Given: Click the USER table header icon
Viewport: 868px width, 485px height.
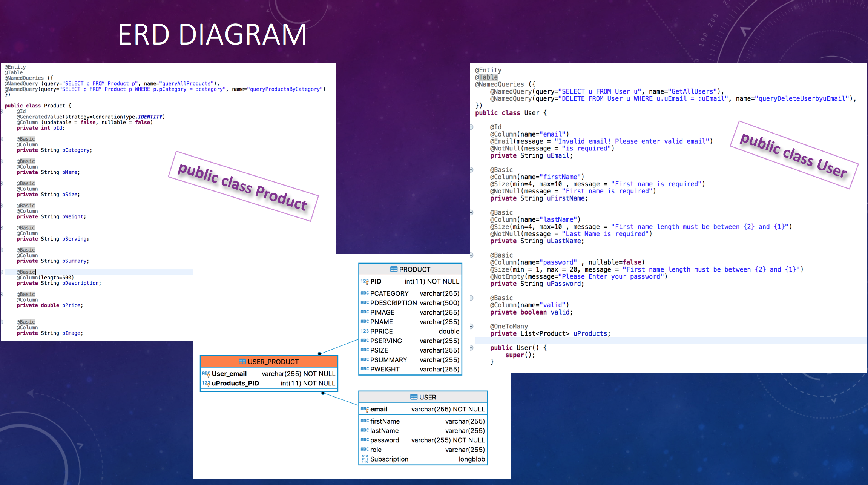Looking at the screenshot, I should (x=414, y=397).
